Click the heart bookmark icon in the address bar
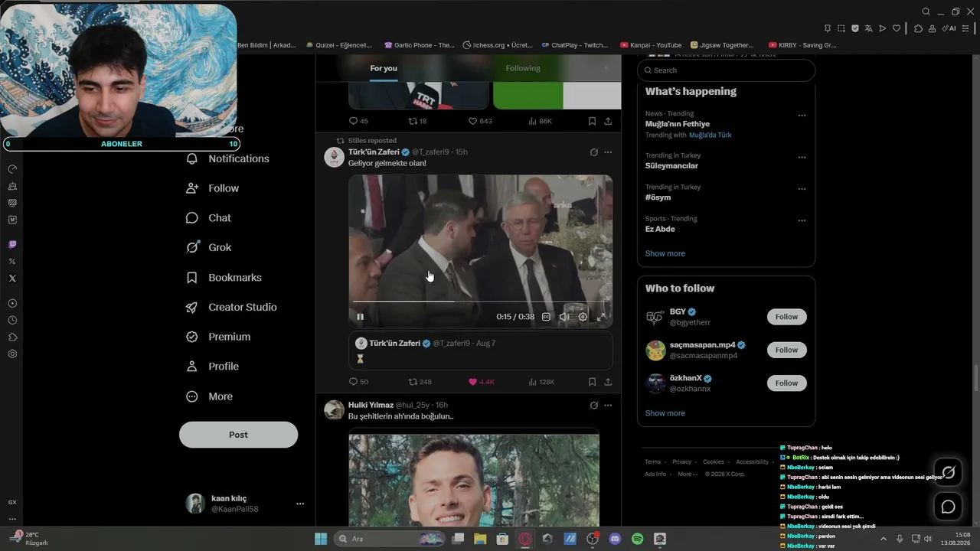This screenshot has width=980, height=551. coord(897,28)
